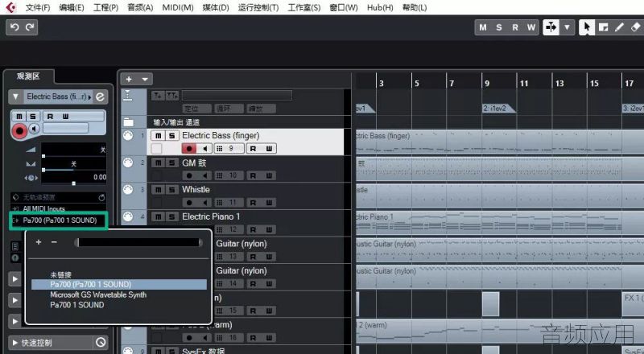644x354 pixels.
Task: Click the Undo arrow icon
Action: click(x=14, y=27)
